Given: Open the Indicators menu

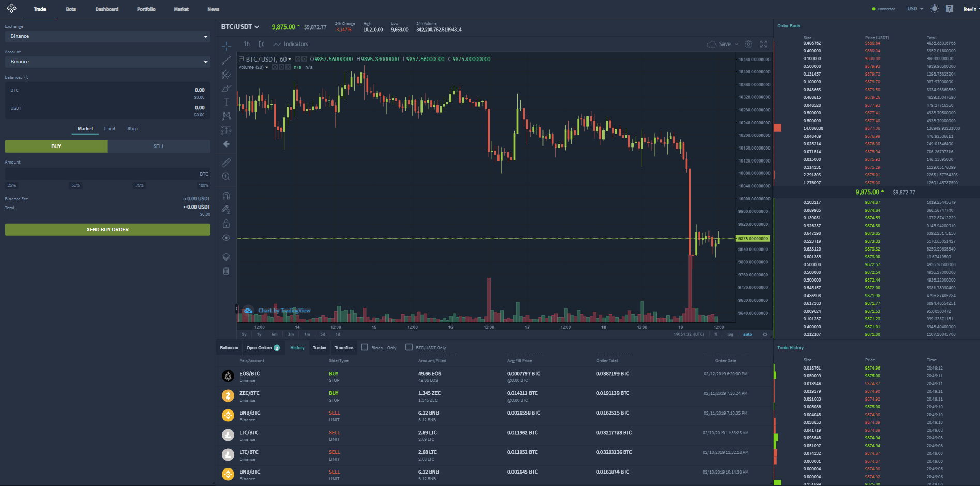Looking at the screenshot, I should tap(291, 44).
